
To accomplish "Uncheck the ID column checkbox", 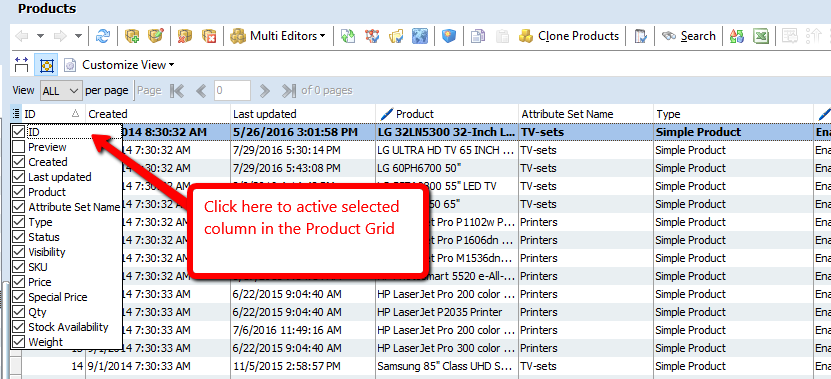I will click(19, 131).
